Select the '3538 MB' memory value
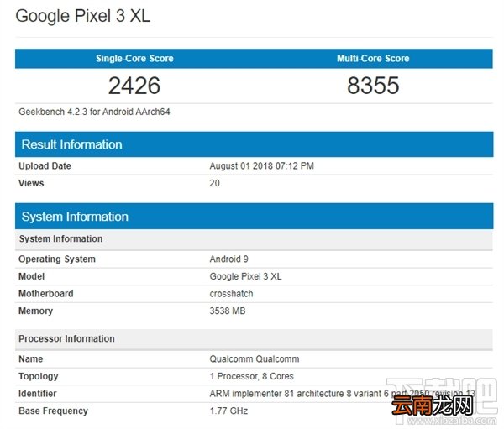The height and width of the screenshot is (429, 504). pos(228,311)
